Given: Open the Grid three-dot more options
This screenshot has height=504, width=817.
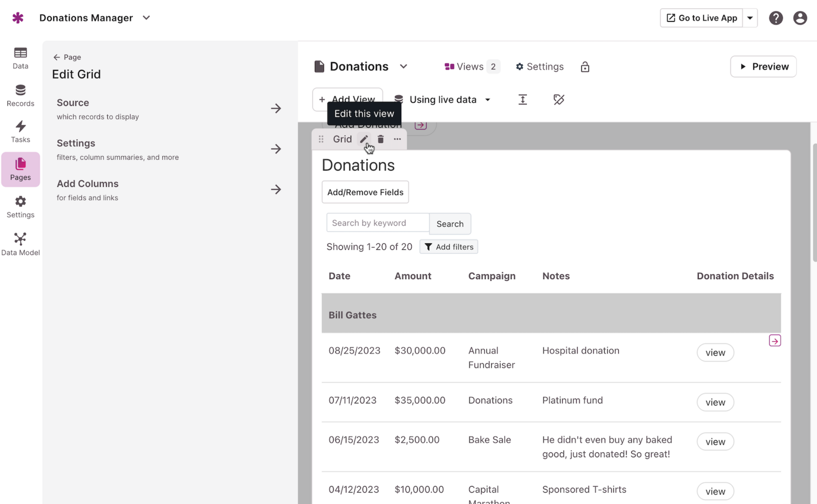Looking at the screenshot, I should point(398,139).
